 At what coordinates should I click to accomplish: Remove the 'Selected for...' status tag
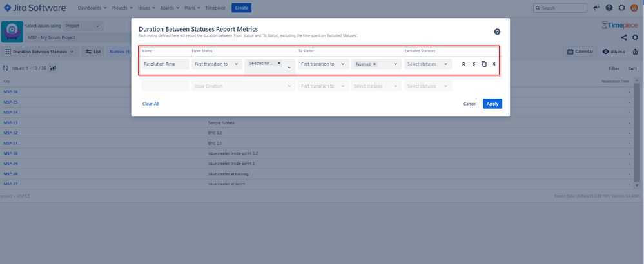pos(279,63)
